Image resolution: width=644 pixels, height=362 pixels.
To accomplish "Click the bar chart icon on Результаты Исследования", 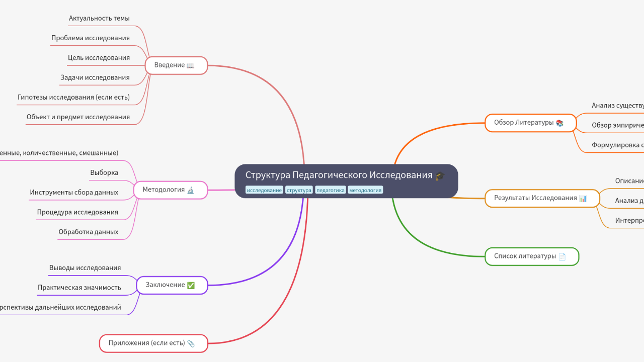I will click(x=583, y=198).
